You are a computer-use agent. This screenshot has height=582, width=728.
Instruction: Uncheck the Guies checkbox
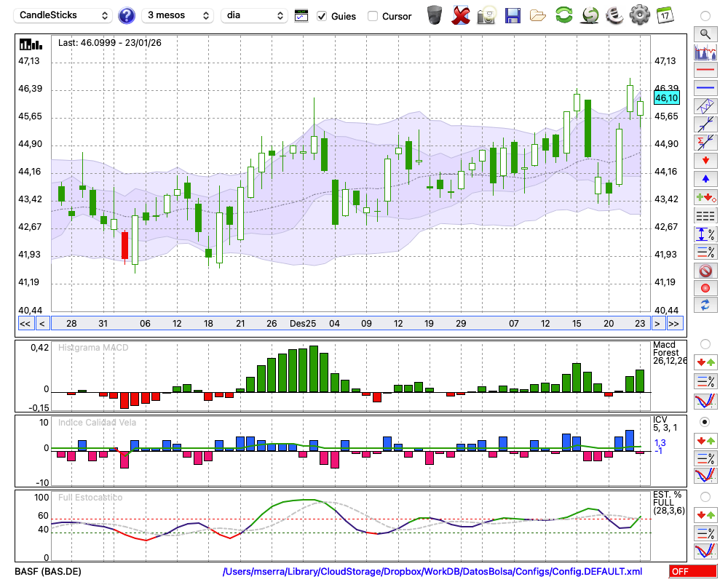322,16
